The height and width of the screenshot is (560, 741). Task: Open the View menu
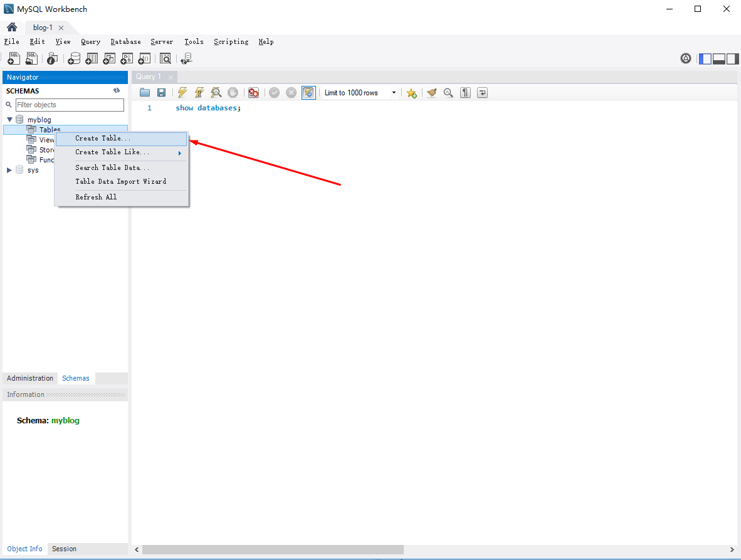63,41
